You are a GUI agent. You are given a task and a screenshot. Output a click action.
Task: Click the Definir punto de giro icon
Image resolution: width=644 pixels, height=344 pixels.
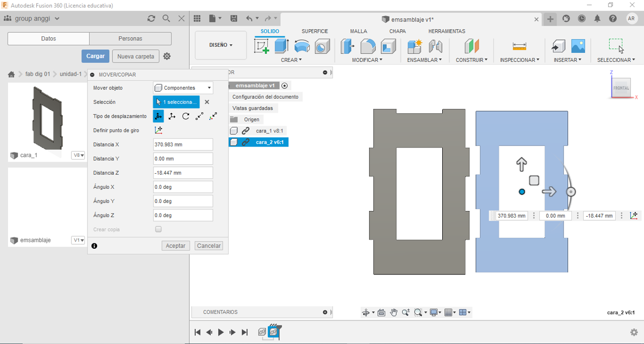(x=158, y=130)
